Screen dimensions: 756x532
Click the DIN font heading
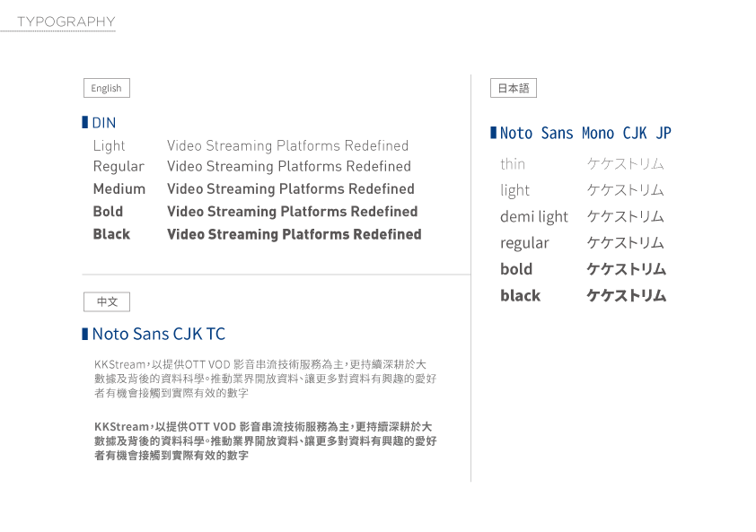[x=104, y=122]
